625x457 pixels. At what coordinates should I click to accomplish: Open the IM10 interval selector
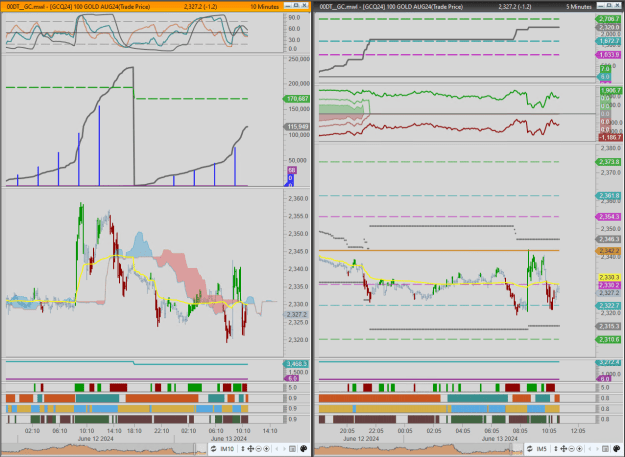tap(227, 449)
